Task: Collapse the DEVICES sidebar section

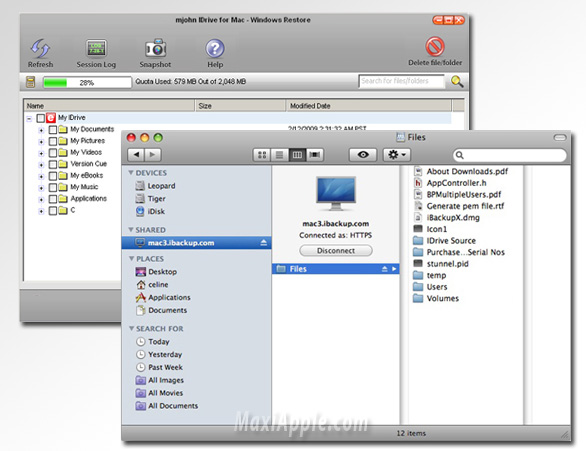Action: tap(131, 173)
